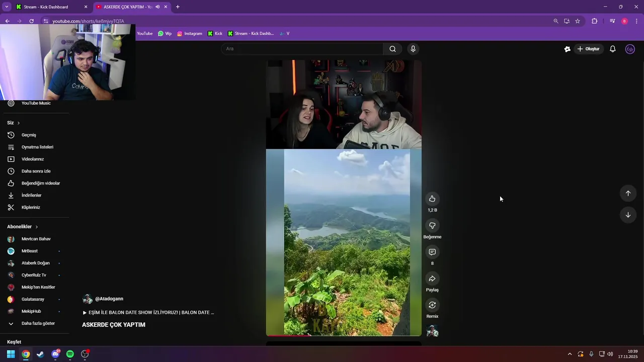Go back with browser back arrow
This screenshot has width=644, height=362.
(8, 21)
